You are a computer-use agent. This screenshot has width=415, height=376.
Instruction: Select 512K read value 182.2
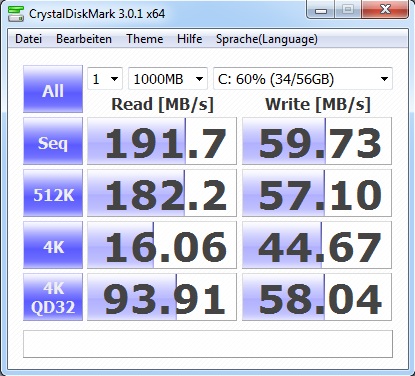[x=162, y=193]
